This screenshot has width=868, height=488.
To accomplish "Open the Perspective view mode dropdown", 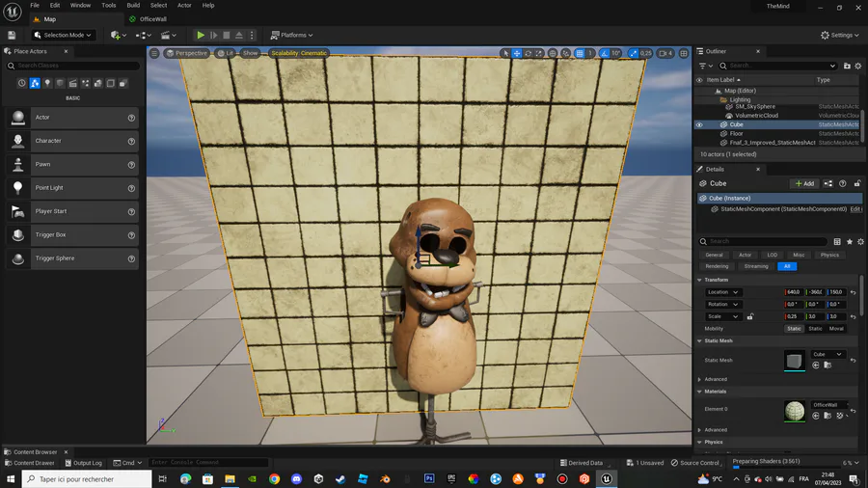I will pos(186,53).
